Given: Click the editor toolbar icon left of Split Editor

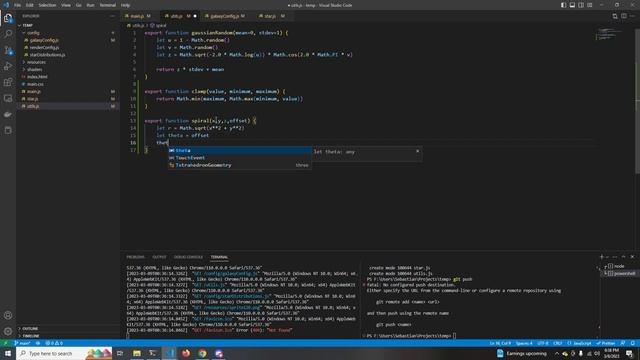Looking at the screenshot, I should coord(615,16).
